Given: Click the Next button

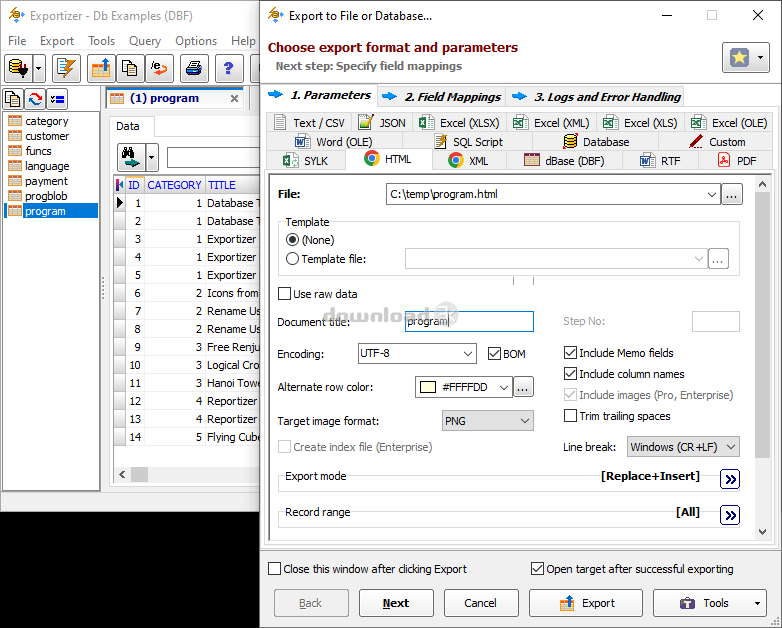Looking at the screenshot, I should 396,603.
